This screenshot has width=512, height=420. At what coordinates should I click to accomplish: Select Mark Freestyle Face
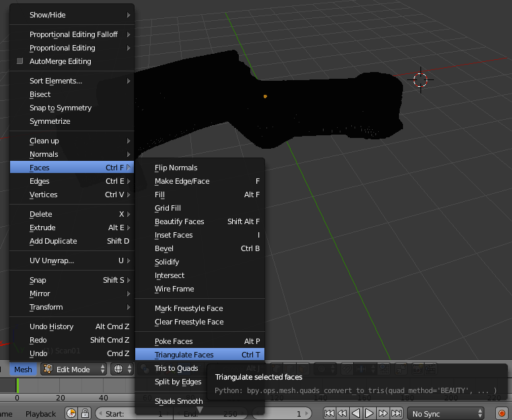pos(200,308)
